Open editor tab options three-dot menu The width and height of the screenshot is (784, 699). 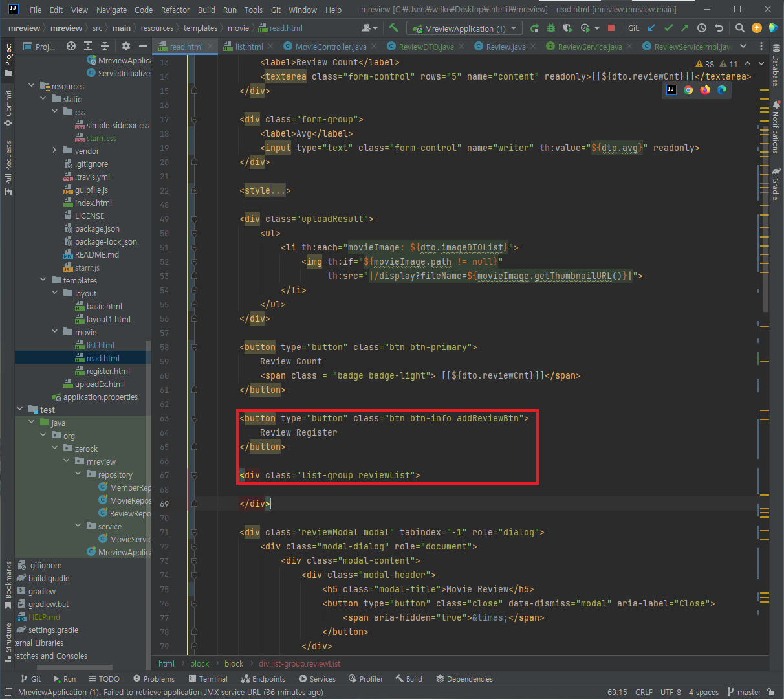761,46
